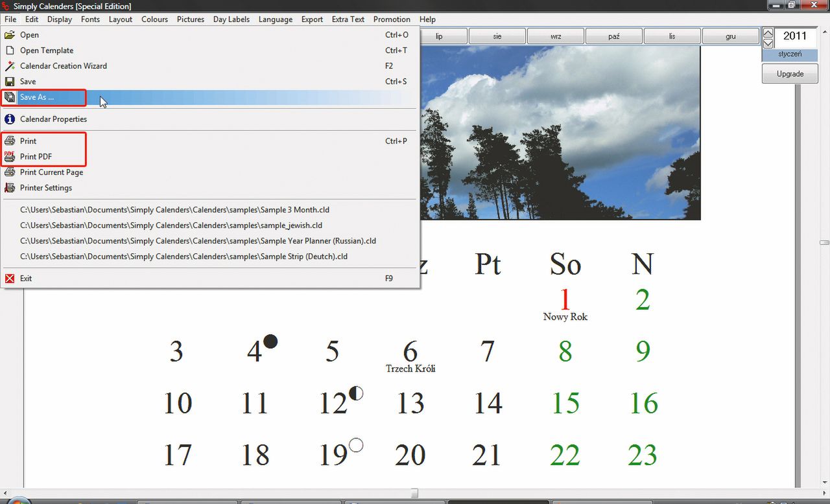Switch to the gru month button
Image resolution: width=830 pixels, height=504 pixels.
731,36
